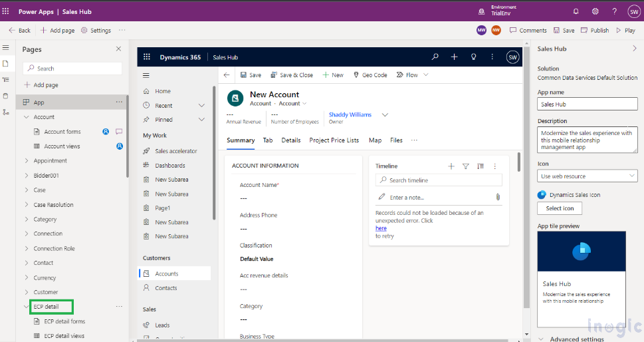Click the timeline sort icon
Screen dimensions: 644x342
[480, 166]
